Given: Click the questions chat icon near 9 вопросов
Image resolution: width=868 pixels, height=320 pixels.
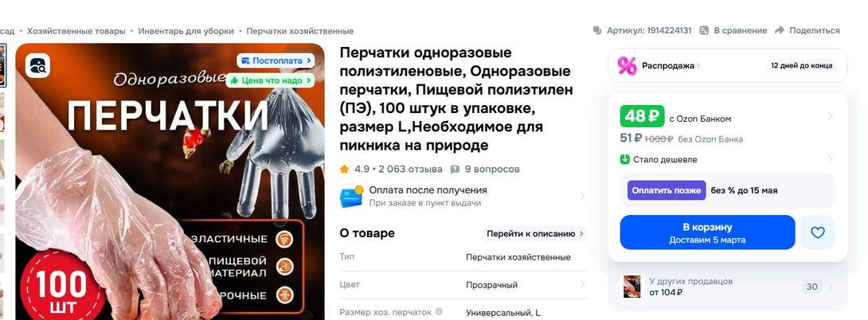Looking at the screenshot, I should click(x=455, y=169).
